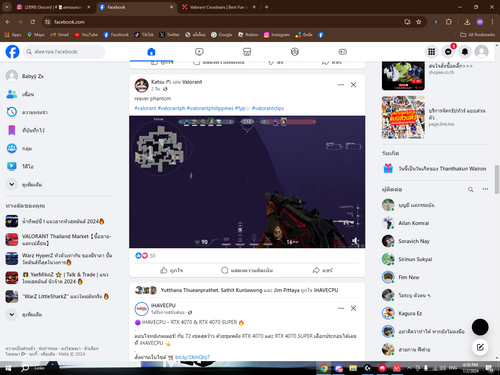This screenshot has height=375, width=500.
Task: Open the notifications bell
Action: tap(465, 52)
